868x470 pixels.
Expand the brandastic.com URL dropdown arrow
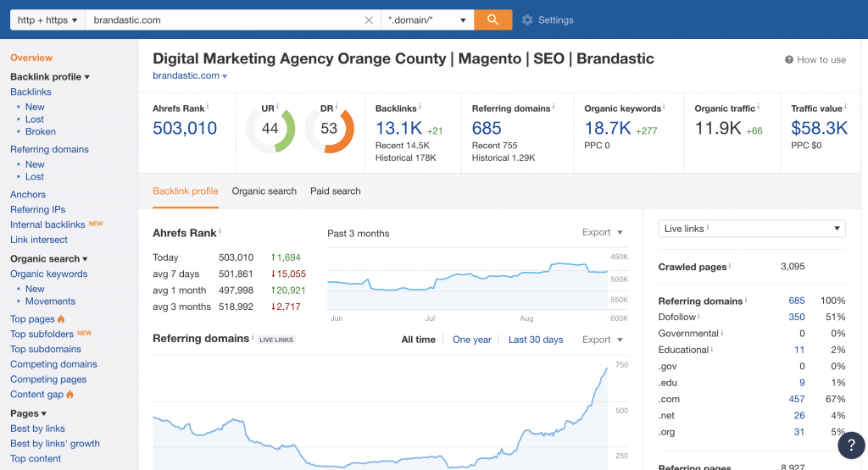click(x=225, y=76)
